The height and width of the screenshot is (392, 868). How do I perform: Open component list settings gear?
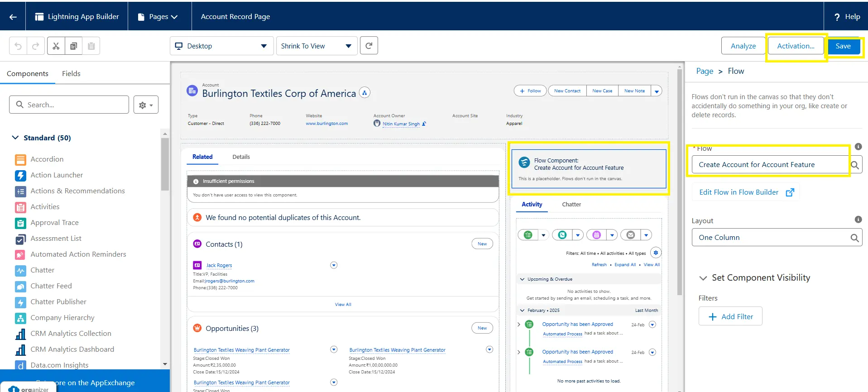(x=146, y=105)
